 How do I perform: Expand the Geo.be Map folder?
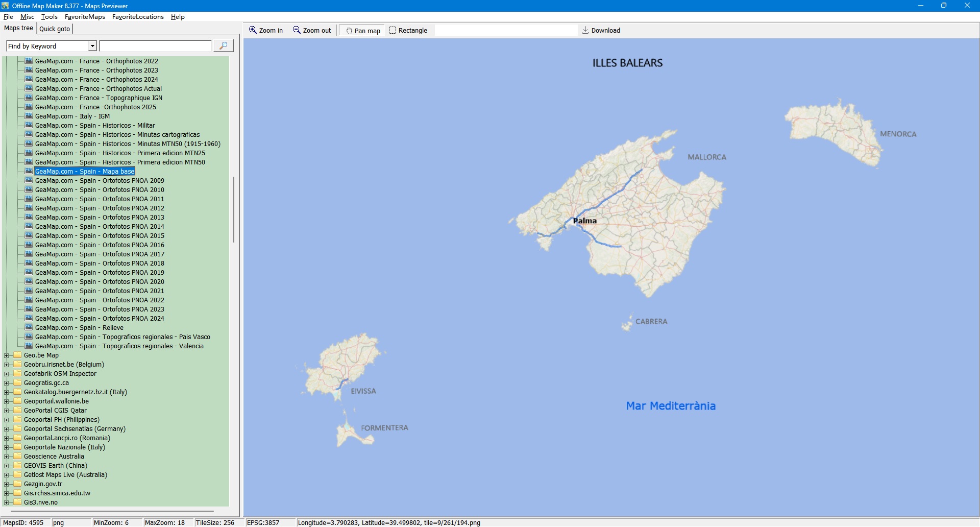pos(6,355)
